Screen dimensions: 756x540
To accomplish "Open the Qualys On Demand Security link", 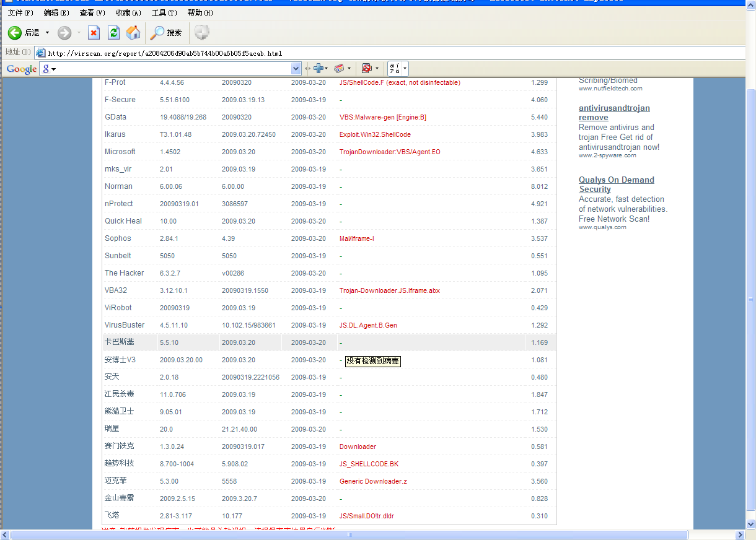I will pos(616,185).
